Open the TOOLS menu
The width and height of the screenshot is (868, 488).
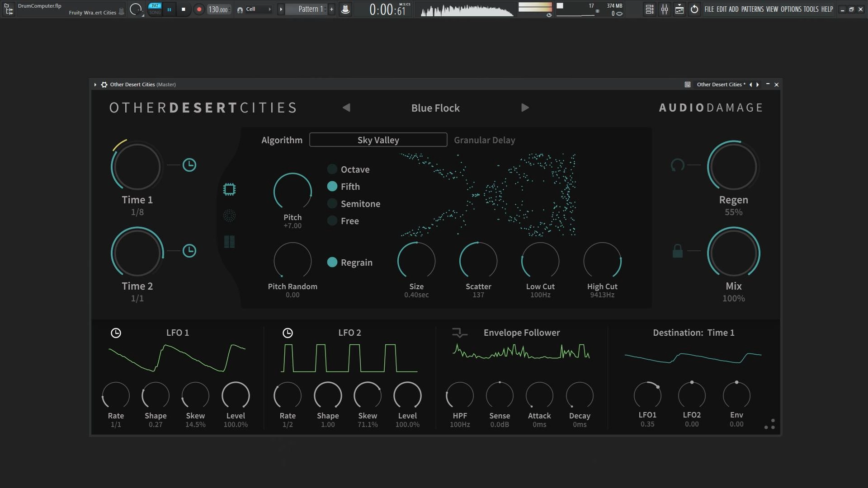pyautogui.click(x=811, y=9)
